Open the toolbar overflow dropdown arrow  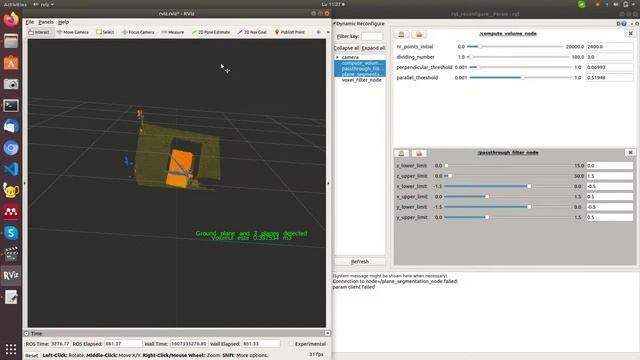[328, 32]
